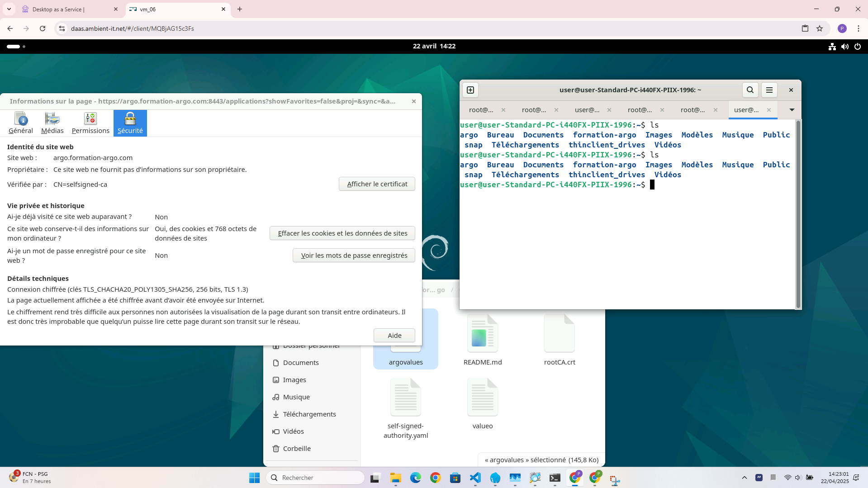Open the terminal app from Windows taskbar
This screenshot has width=868, height=488.
555,478
